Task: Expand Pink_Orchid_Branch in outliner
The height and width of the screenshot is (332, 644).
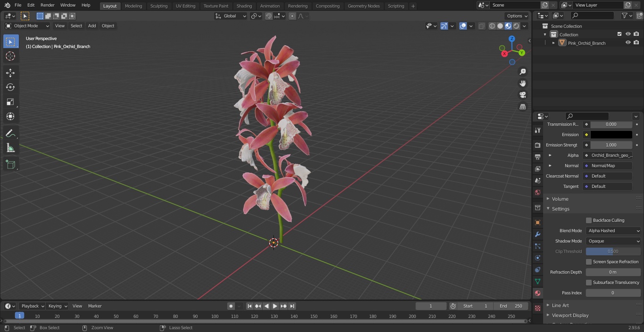Action: 553,43
